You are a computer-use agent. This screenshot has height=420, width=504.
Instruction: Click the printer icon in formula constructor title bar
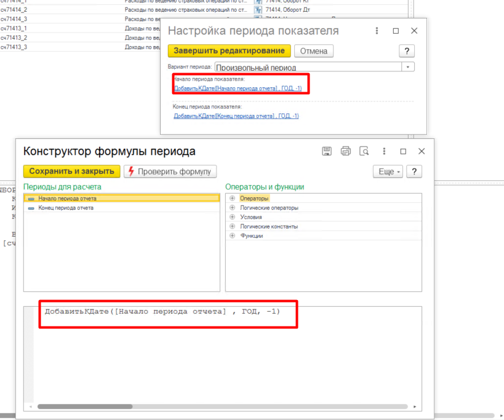(x=345, y=151)
